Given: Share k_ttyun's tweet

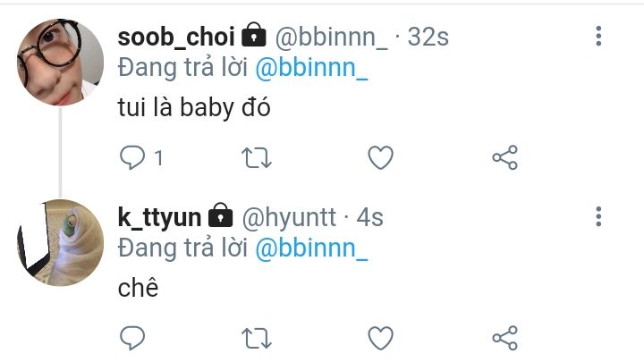Looking at the screenshot, I should tap(505, 338).
